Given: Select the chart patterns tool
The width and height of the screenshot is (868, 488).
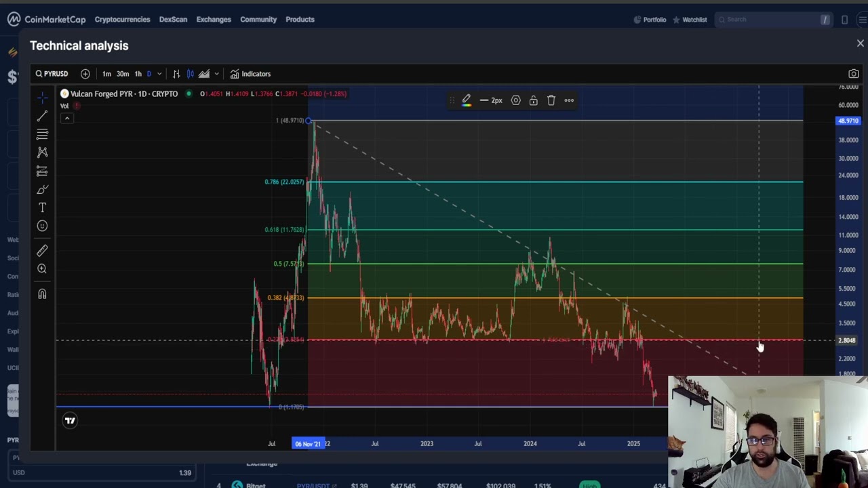Looking at the screenshot, I should pyautogui.click(x=42, y=152).
